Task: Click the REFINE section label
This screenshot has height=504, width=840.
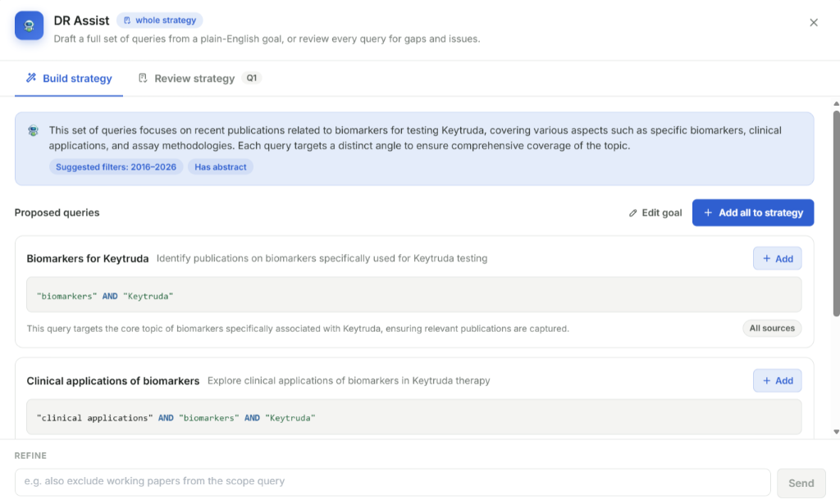Action: pyautogui.click(x=30, y=456)
